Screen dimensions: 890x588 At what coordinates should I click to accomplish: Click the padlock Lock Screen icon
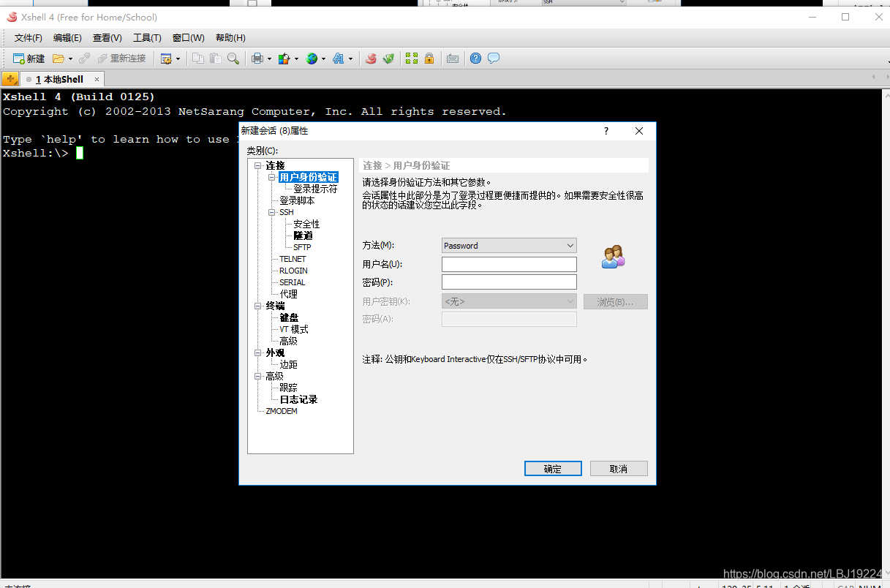point(429,59)
